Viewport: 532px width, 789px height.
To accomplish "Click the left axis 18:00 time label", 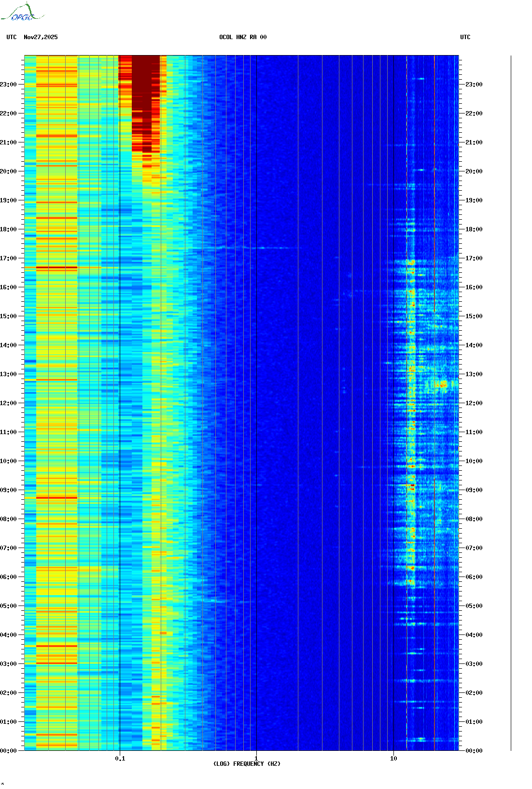I will (8, 229).
